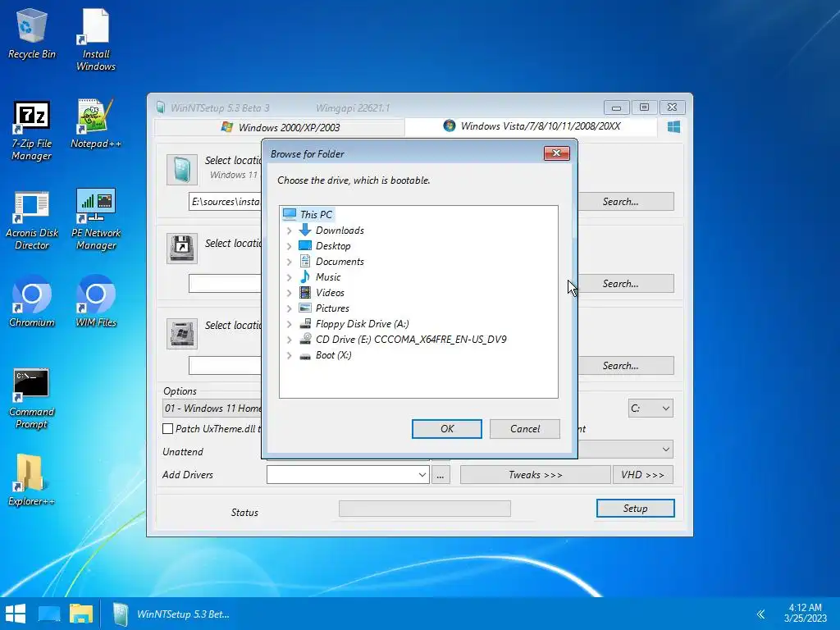
Task: Click the installation drive disk icon
Action: tap(182, 334)
